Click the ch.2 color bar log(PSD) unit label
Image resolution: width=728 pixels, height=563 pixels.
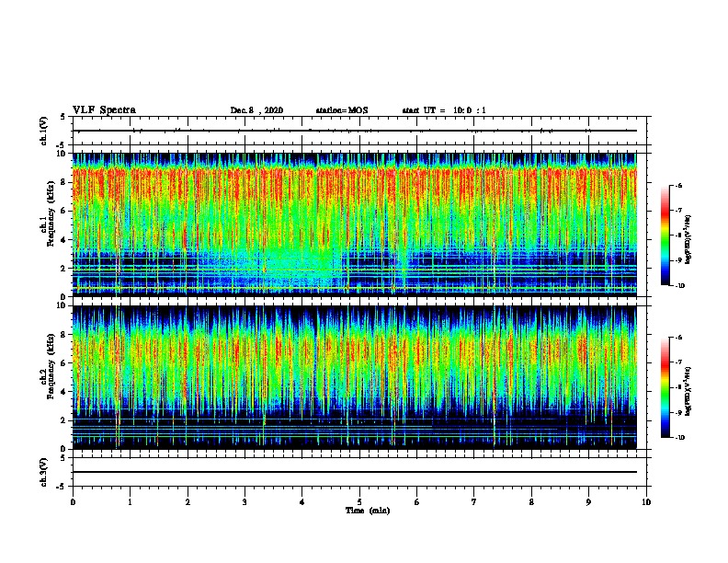688,391
